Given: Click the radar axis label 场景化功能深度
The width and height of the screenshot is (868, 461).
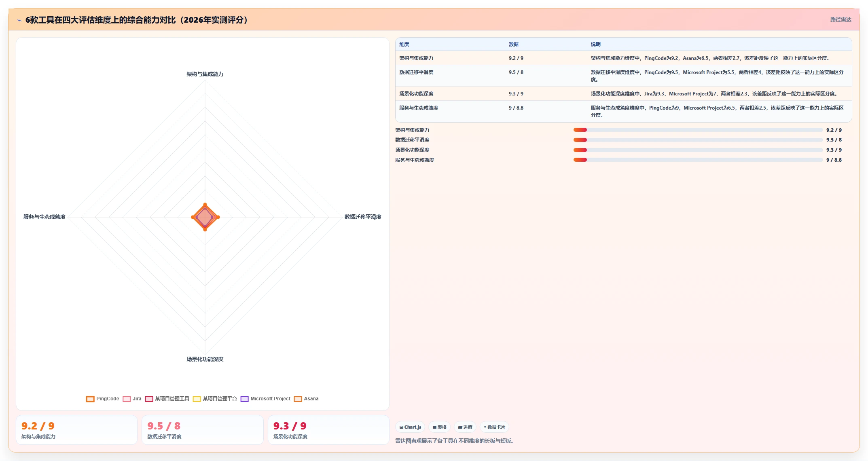Looking at the screenshot, I should coord(205,359).
